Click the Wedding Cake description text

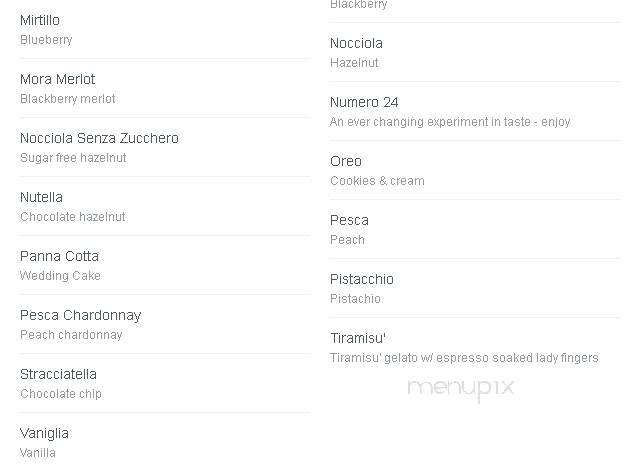click(60, 276)
